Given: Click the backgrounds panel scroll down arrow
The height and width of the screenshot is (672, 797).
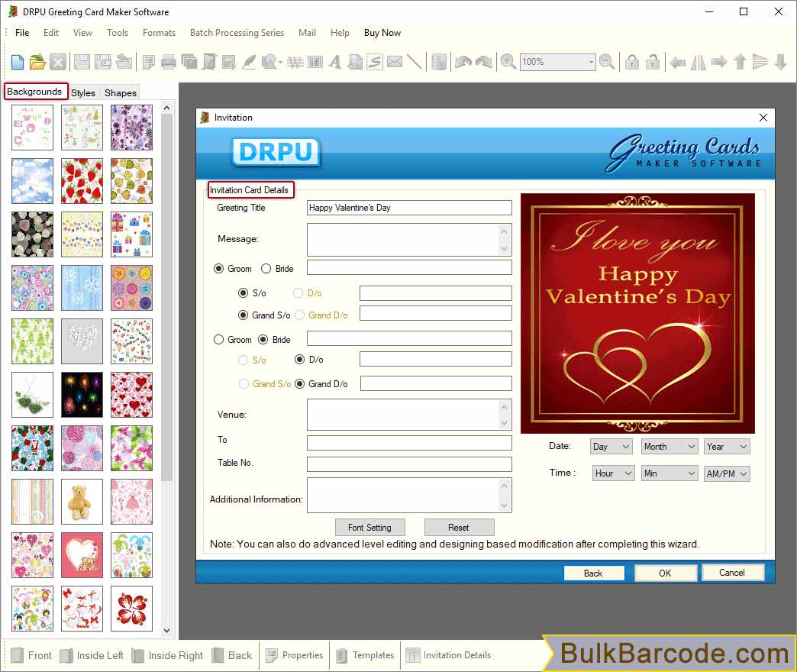Looking at the screenshot, I should [x=166, y=631].
